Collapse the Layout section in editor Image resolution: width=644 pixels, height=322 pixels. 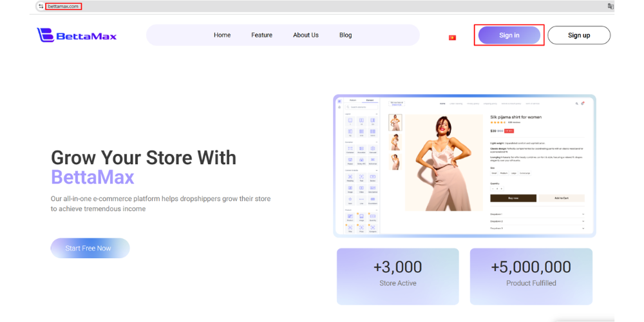click(x=377, y=114)
